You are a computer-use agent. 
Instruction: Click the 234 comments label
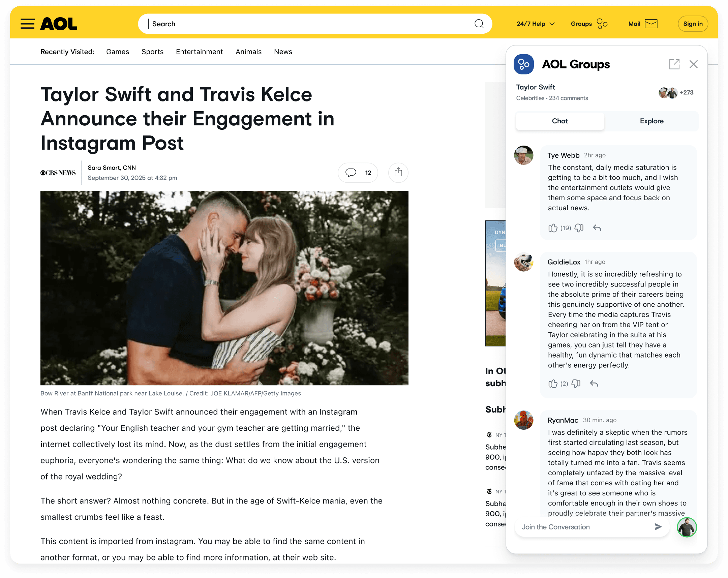[x=568, y=98]
